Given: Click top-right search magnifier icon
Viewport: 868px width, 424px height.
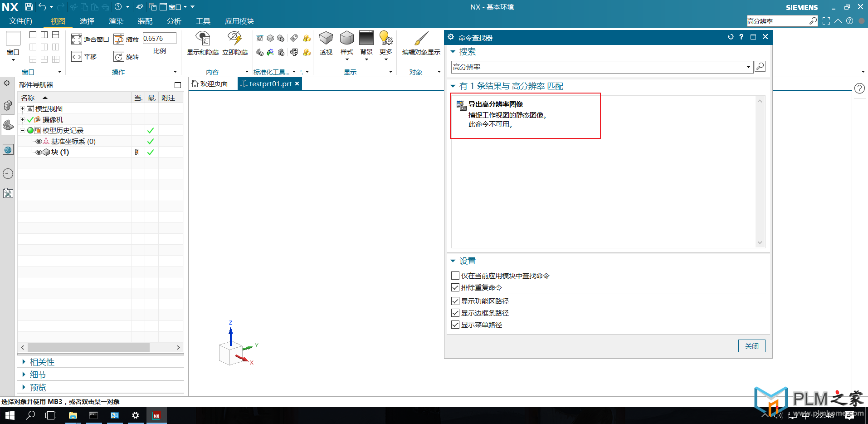Looking at the screenshot, I should (x=813, y=21).
